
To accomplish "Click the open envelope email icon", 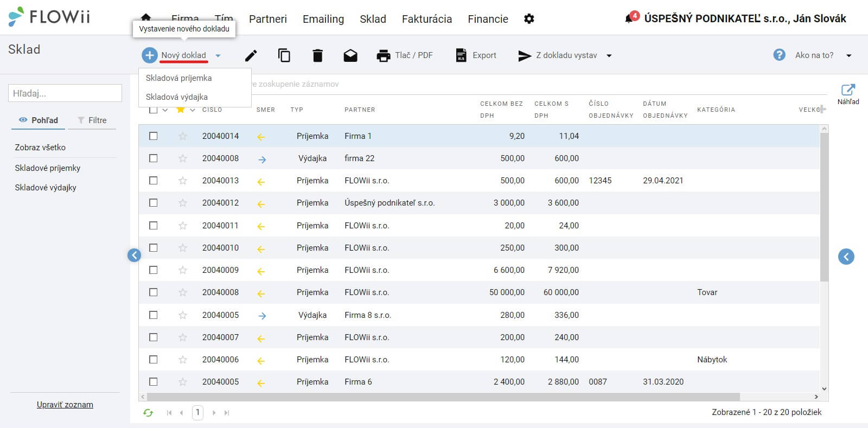I will (x=350, y=55).
